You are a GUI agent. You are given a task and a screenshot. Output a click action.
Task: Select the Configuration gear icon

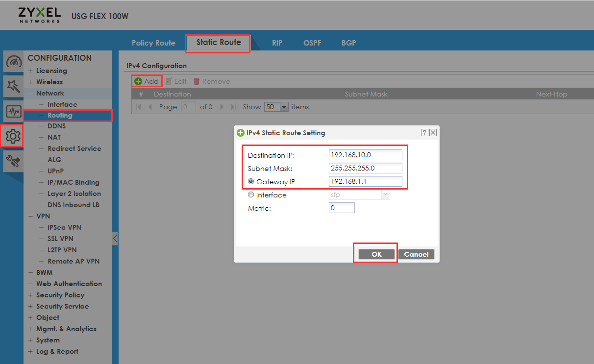point(13,136)
